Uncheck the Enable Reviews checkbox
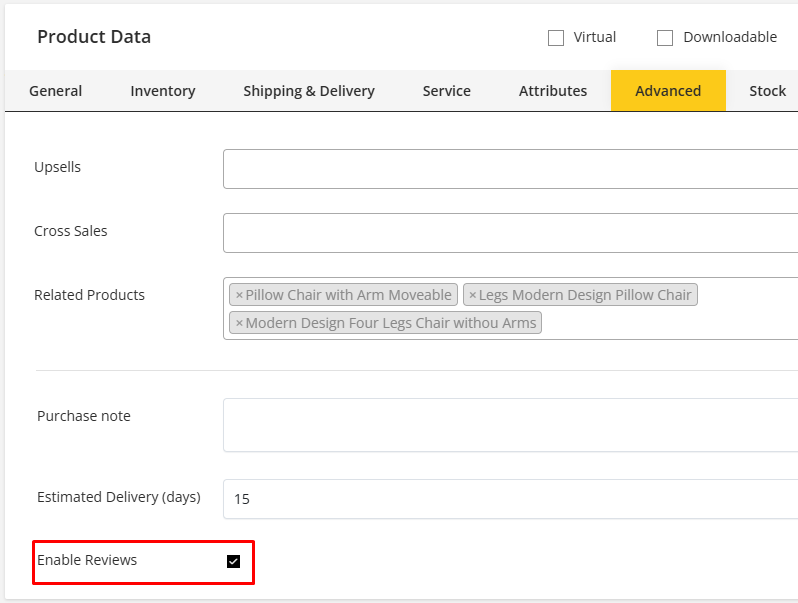798x603 pixels. (x=233, y=561)
